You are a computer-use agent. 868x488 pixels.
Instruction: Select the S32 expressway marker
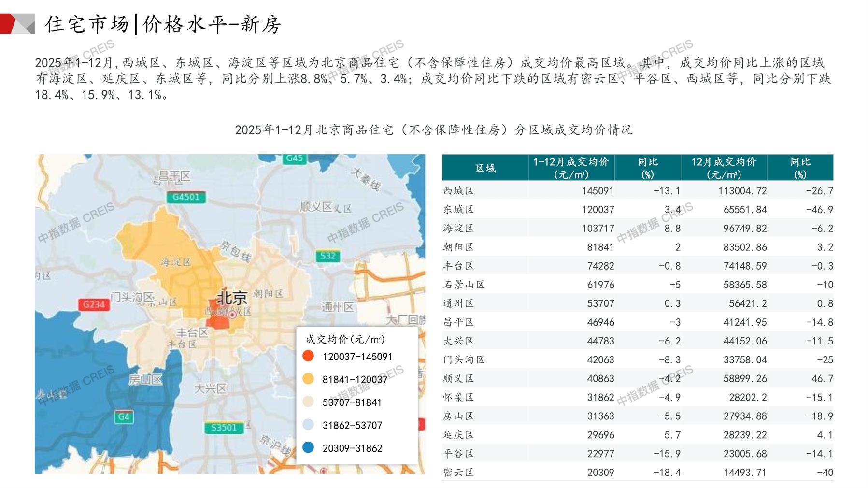(328, 256)
